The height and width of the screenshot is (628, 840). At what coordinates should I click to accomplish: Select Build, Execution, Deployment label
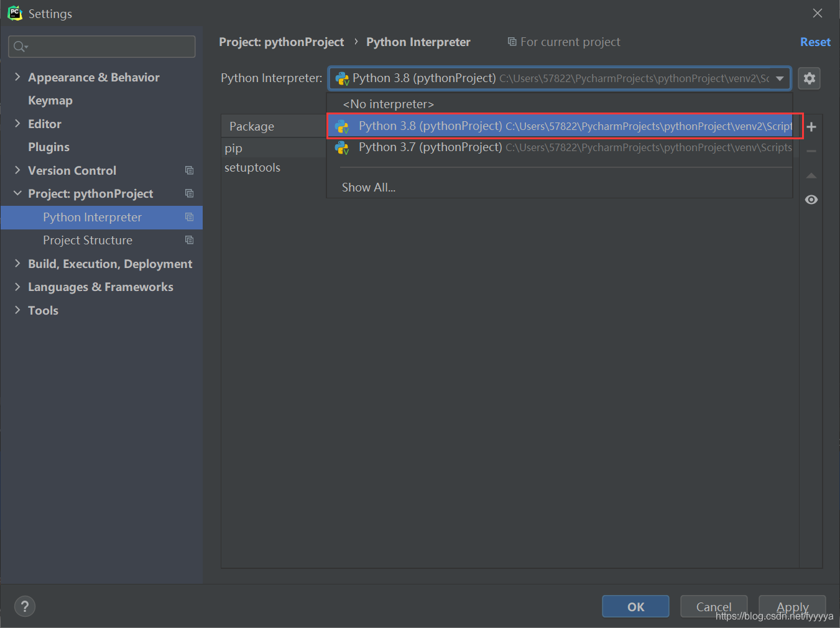[x=110, y=264]
